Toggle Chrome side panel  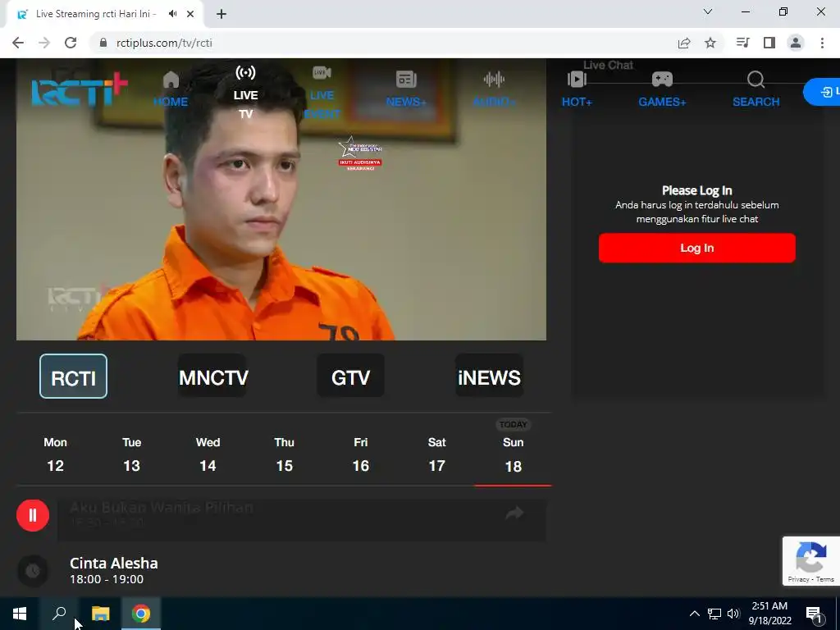click(769, 43)
